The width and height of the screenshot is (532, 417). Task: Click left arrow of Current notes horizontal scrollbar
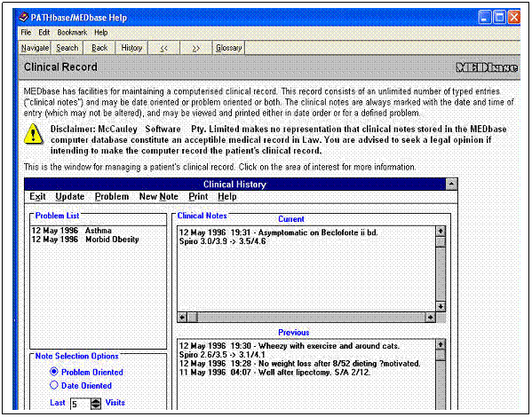click(182, 318)
